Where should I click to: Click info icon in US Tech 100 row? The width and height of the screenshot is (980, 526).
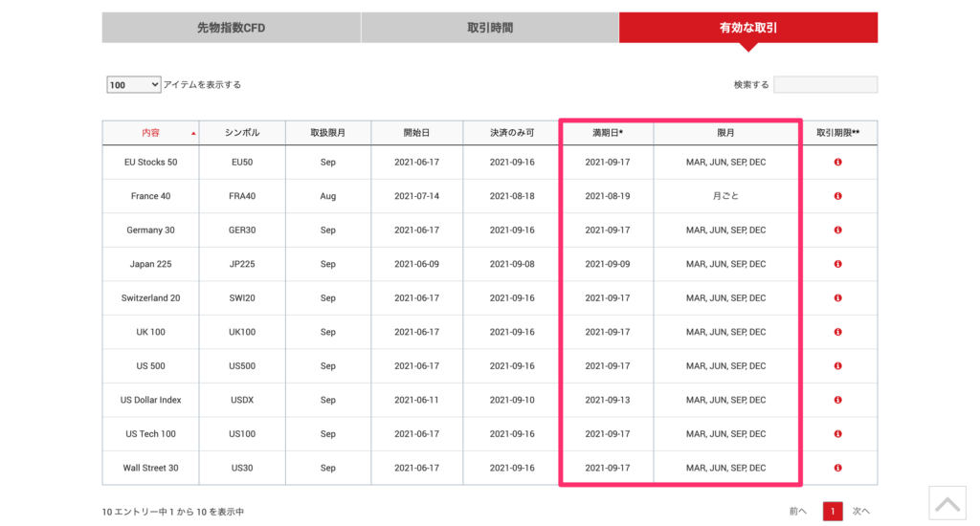[x=837, y=433]
